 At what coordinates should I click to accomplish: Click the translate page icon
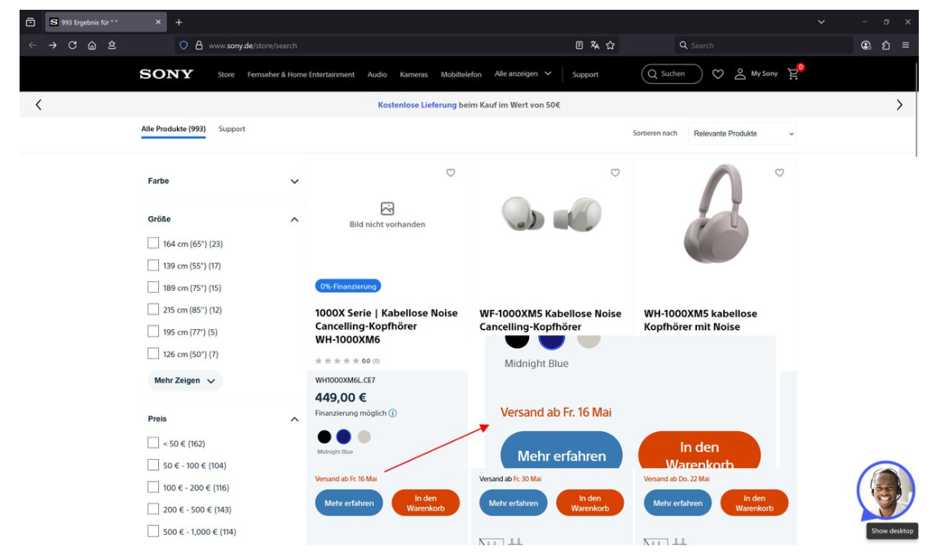pyautogui.click(x=594, y=45)
